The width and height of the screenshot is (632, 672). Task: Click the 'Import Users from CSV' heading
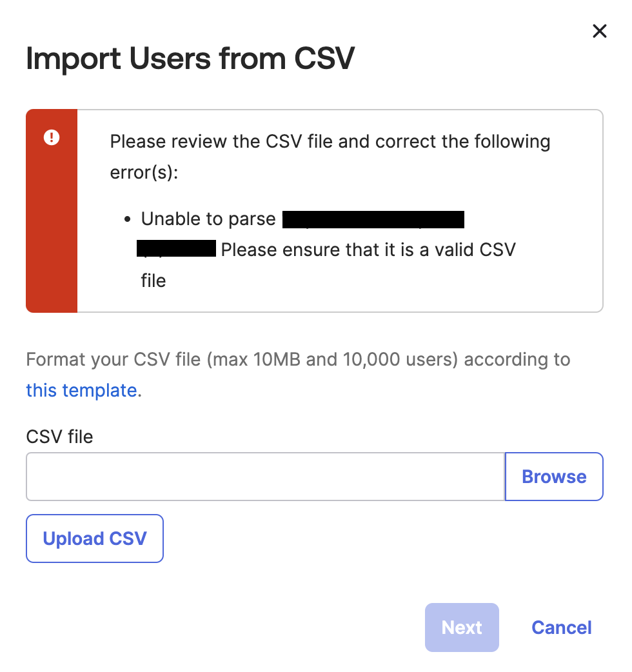point(190,59)
